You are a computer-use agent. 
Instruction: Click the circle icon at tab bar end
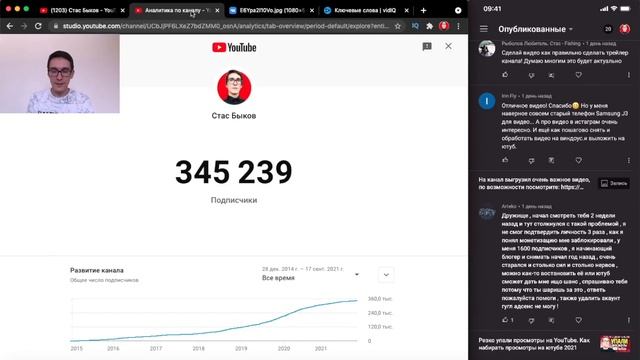[458, 11]
